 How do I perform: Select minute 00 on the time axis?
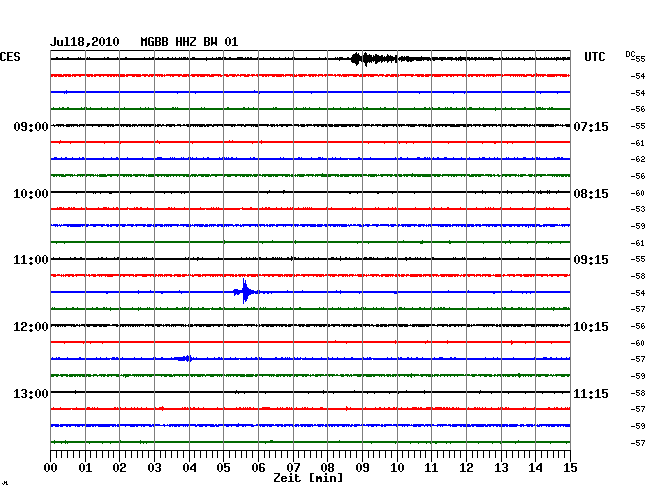51,467
